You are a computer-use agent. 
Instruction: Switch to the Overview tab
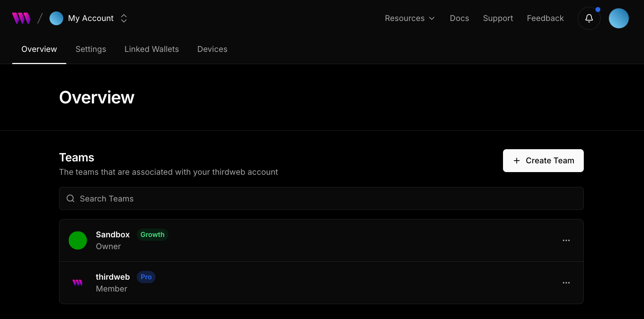point(39,49)
